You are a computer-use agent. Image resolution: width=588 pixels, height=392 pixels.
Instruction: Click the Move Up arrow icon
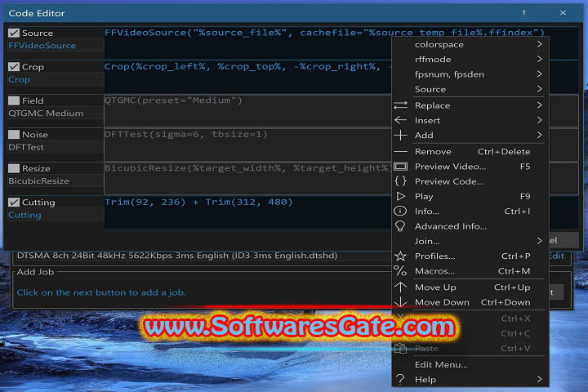coord(400,287)
